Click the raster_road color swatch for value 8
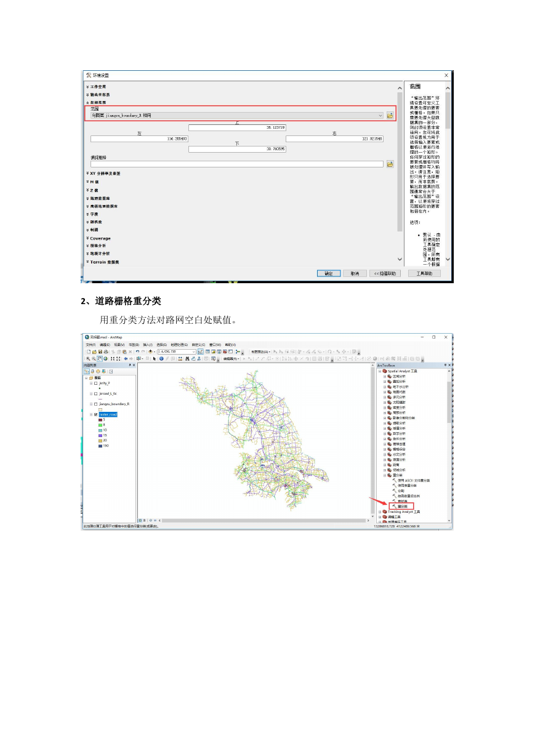Screen dimensions: 535x756 [x=100, y=425]
